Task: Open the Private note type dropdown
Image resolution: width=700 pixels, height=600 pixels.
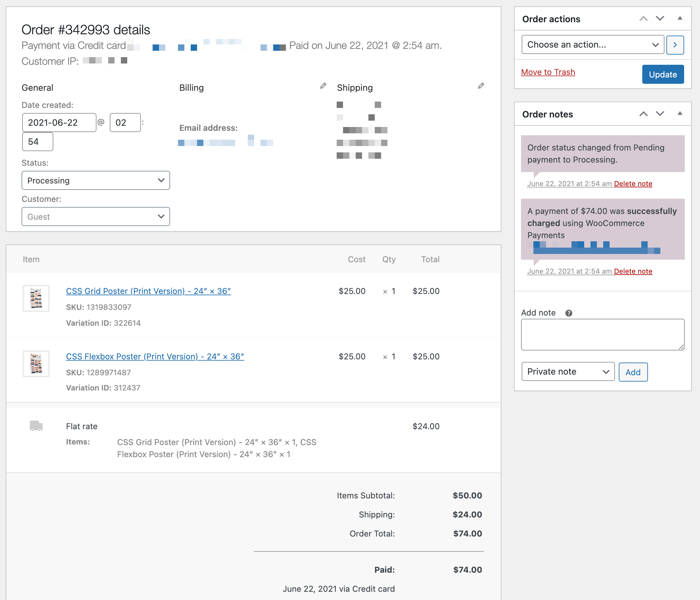Action: click(x=568, y=371)
